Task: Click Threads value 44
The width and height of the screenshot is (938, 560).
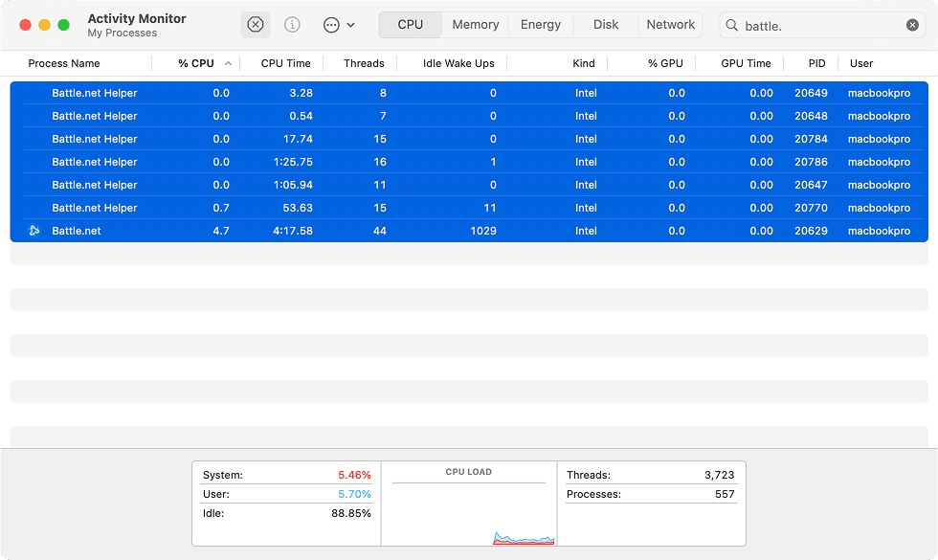Action: [x=380, y=231]
